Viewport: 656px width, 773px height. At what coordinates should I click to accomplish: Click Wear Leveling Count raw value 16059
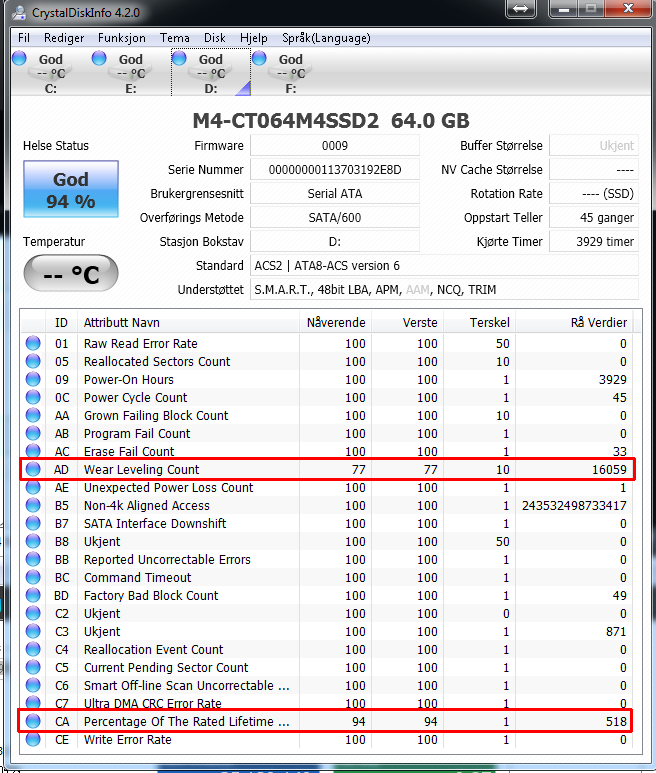coord(609,469)
